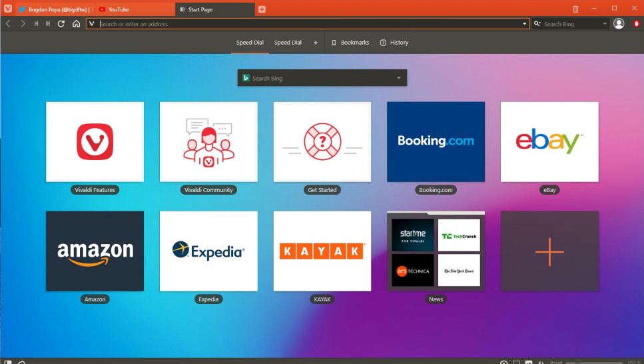Open page actions icon in status bar
Viewport: 644px width, 364px height.
click(x=541, y=362)
